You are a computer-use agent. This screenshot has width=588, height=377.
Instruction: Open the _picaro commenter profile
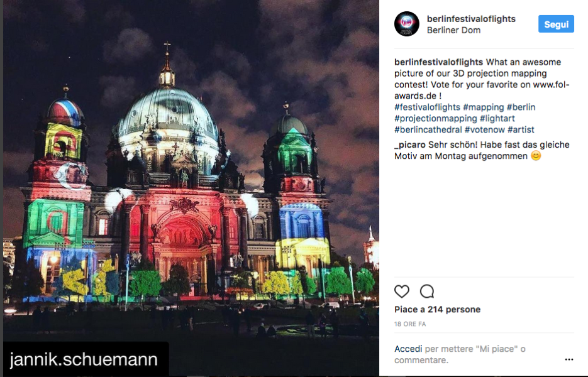point(410,145)
